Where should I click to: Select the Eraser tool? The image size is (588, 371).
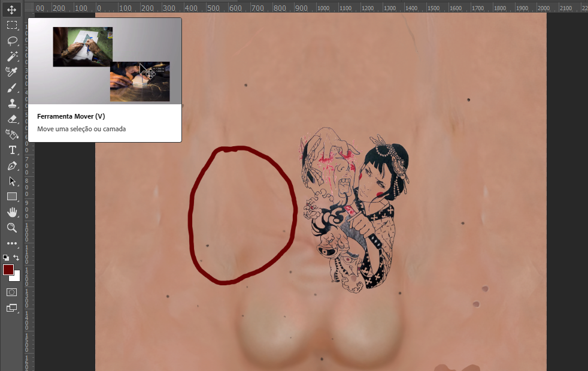click(x=12, y=119)
